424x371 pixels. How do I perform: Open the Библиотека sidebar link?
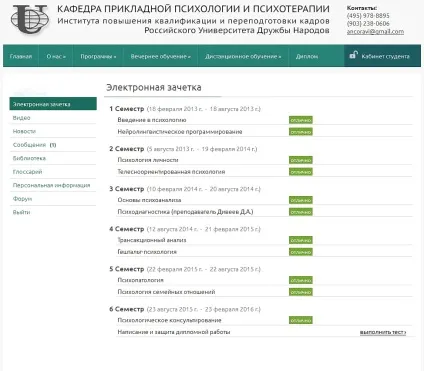pos(29,158)
